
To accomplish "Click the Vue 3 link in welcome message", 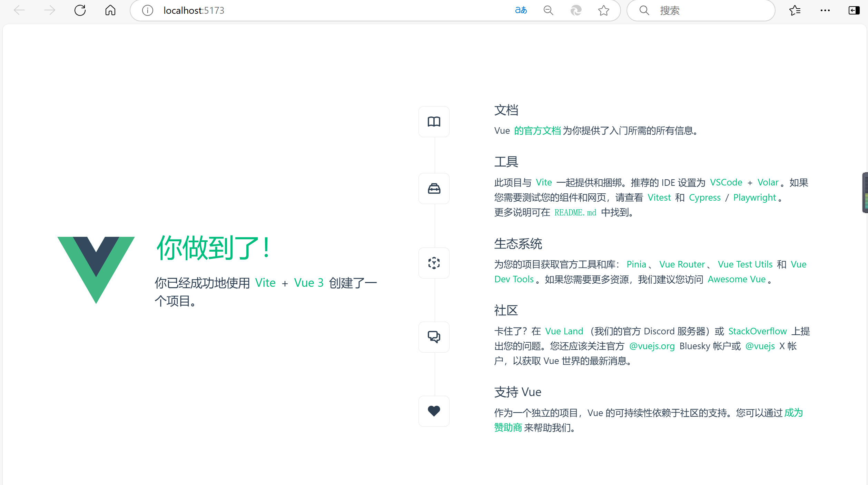I will 309,283.
